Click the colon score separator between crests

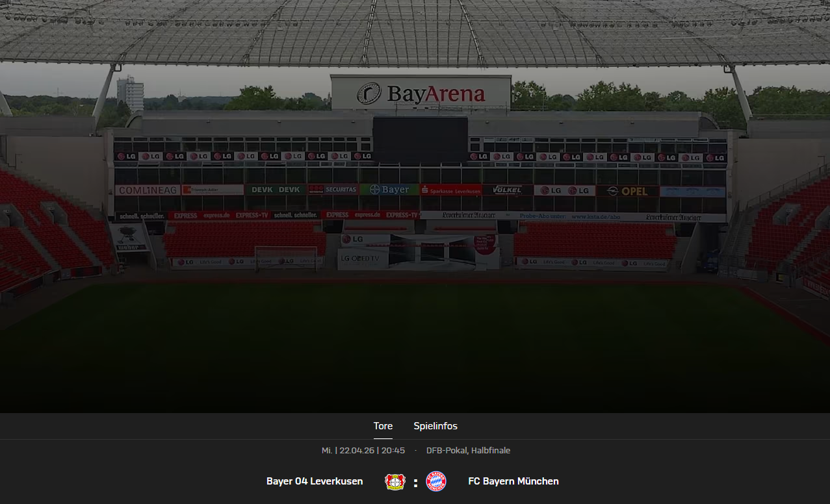415,483
